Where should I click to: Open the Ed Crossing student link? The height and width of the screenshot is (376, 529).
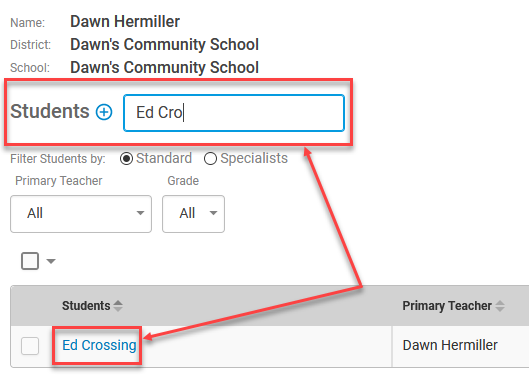click(x=99, y=345)
